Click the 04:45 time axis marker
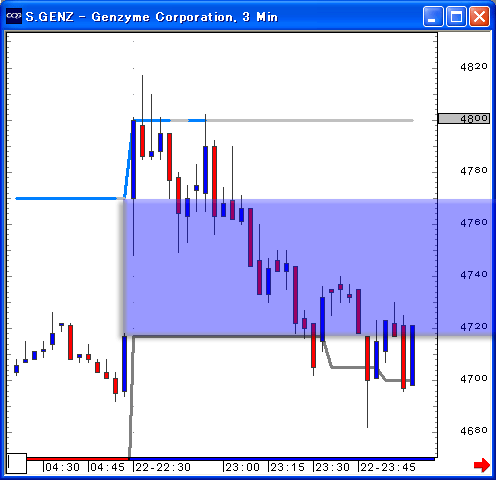This screenshot has width=496, height=480. coord(107,467)
